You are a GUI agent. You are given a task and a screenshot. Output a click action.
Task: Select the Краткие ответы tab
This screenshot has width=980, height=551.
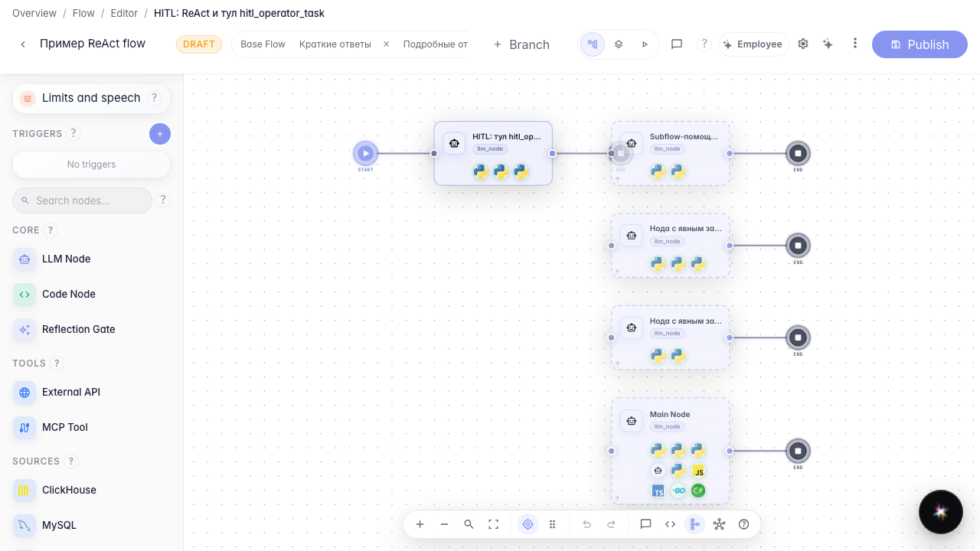[x=335, y=44]
